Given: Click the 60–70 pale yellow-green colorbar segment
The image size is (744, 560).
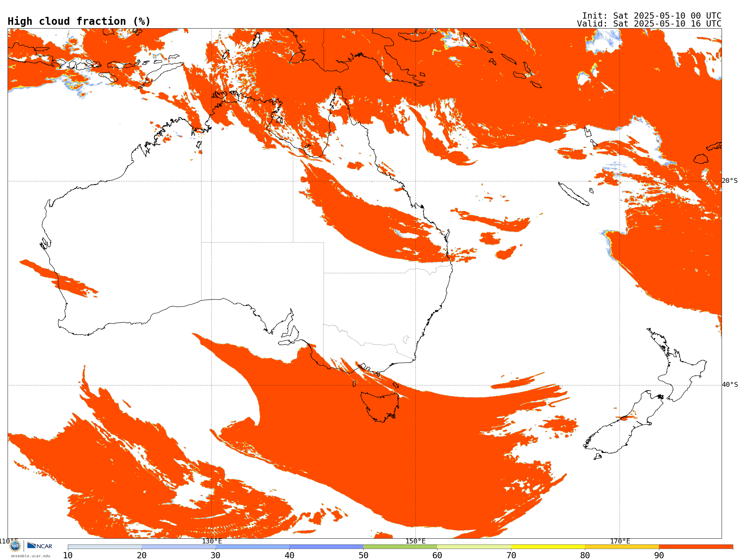Looking at the screenshot, I should [474, 547].
